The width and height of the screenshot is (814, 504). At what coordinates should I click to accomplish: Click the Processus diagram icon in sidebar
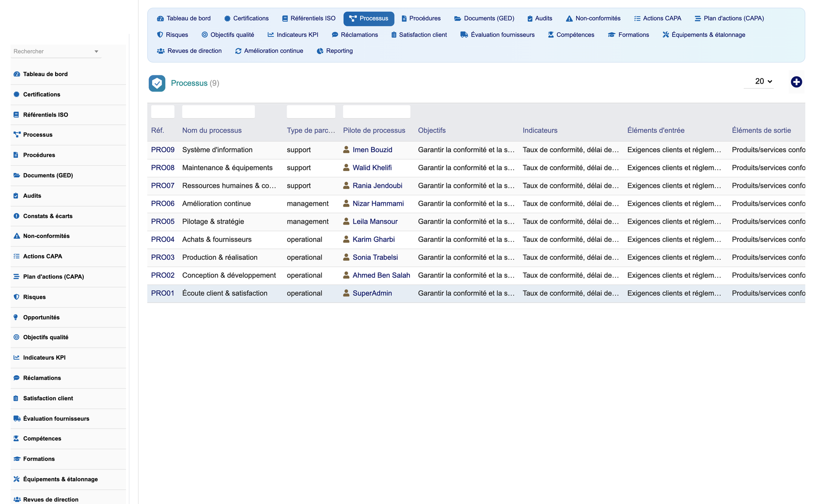(17, 135)
